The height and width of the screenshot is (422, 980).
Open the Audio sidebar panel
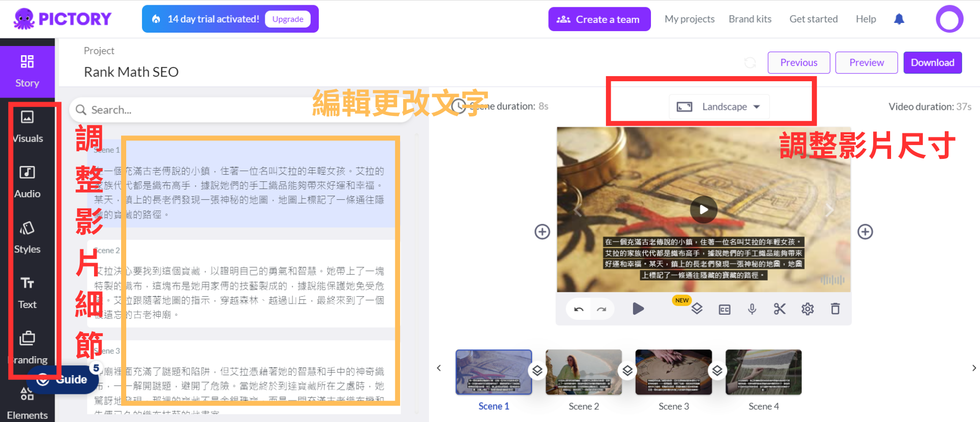click(28, 181)
